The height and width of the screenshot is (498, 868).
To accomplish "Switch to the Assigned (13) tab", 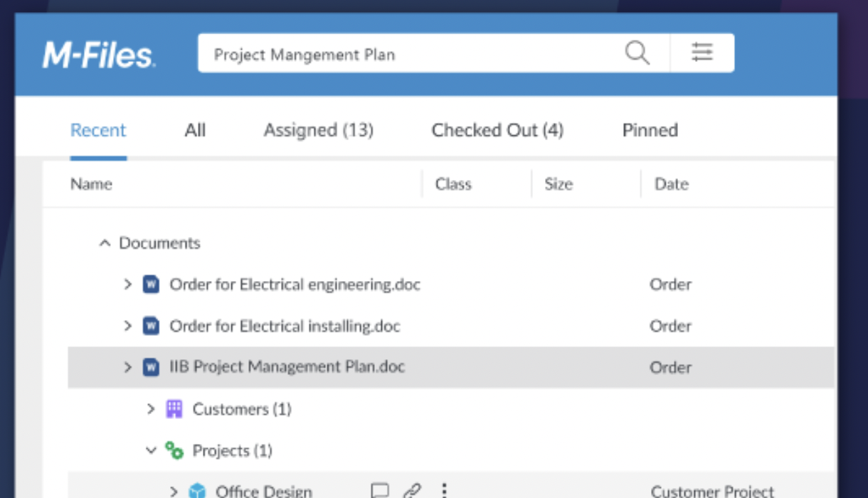I will click(x=318, y=130).
